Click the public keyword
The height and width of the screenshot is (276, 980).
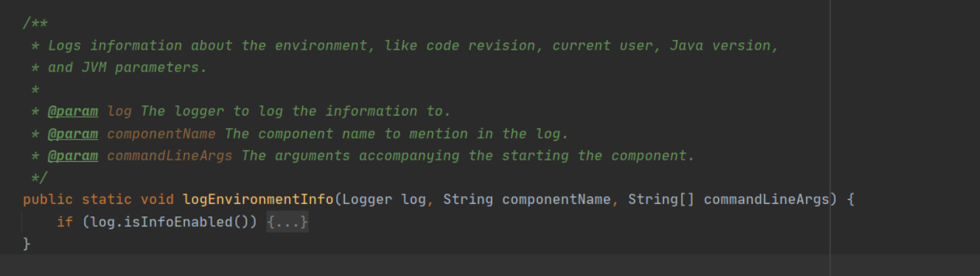(48, 200)
